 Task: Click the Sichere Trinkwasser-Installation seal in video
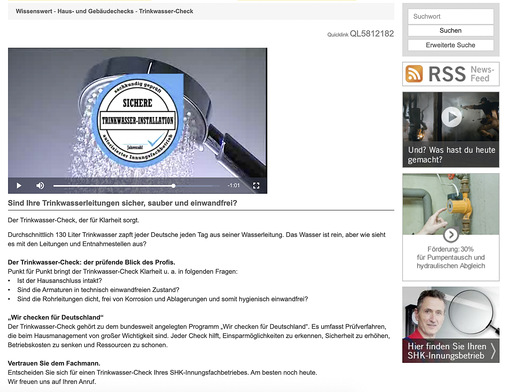click(x=137, y=120)
